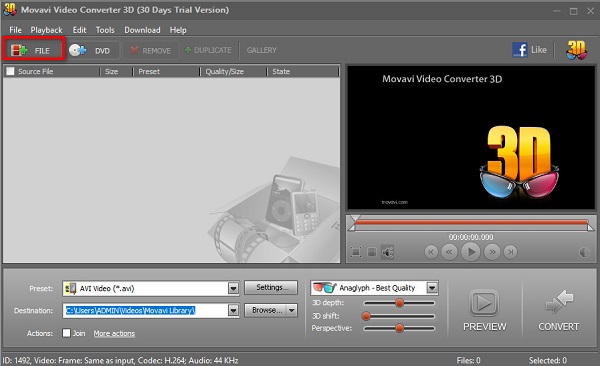The height and width of the screenshot is (366, 600).
Task: Open the GALLERY toolbar item
Action: coord(261,50)
